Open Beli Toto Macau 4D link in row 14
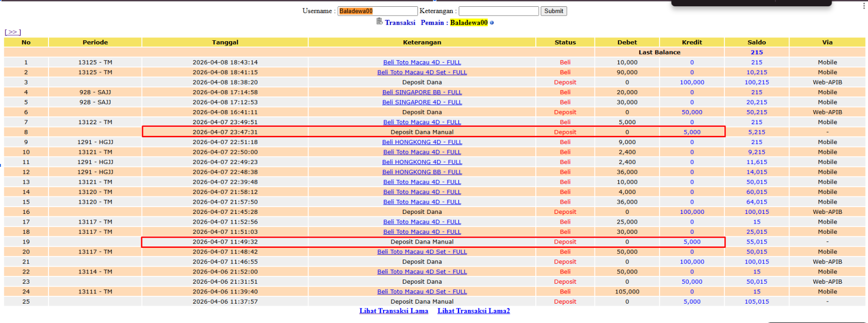Viewport: 868px width, 323px height. 422,192
